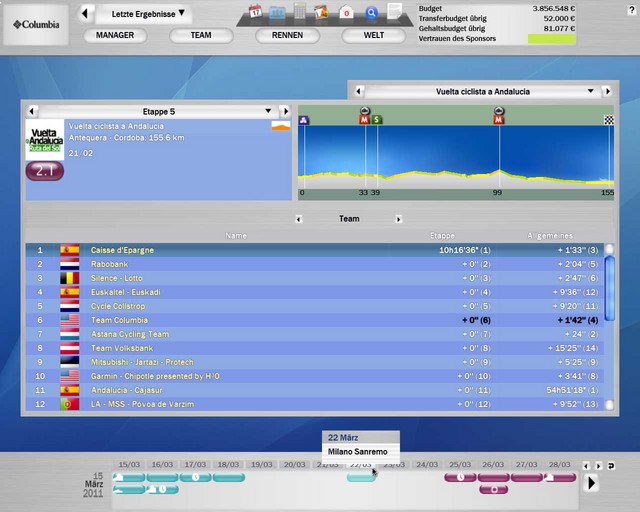This screenshot has height=512, width=640.
Task: Open the MANAGER menu
Action: (115, 35)
